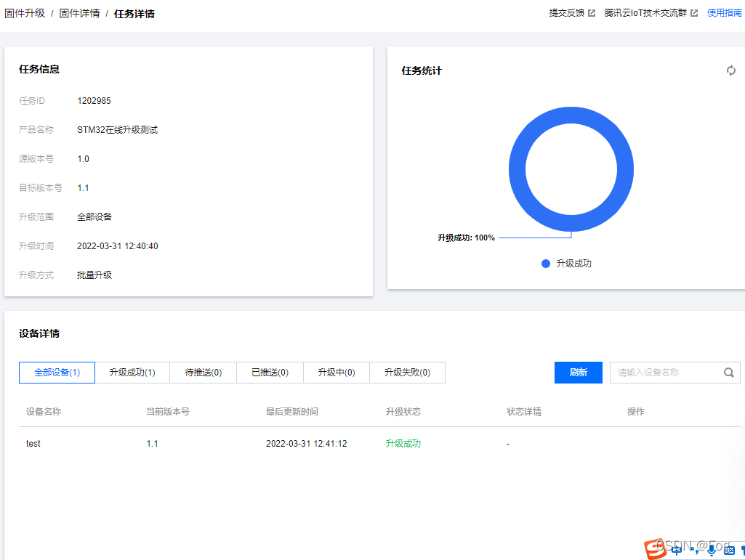Open the 使用指南 guide link

click(x=724, y=12)
